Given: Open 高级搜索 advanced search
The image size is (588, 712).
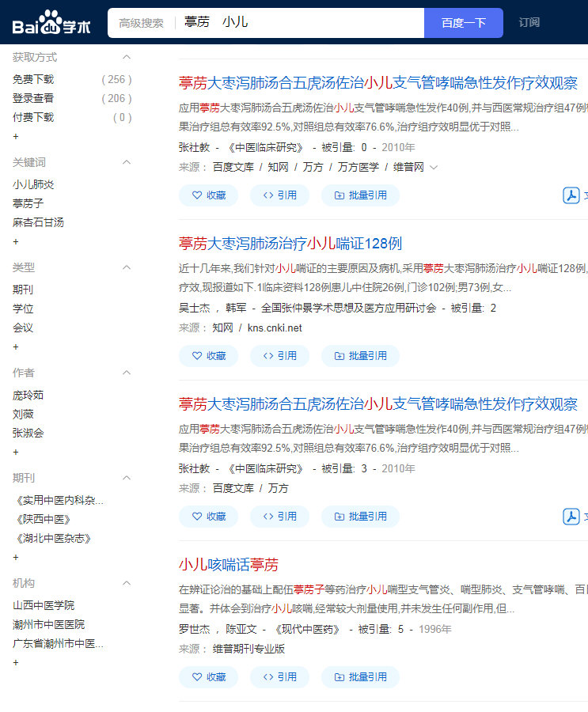Looking at the screenshot, I should (x=141, y=23).
